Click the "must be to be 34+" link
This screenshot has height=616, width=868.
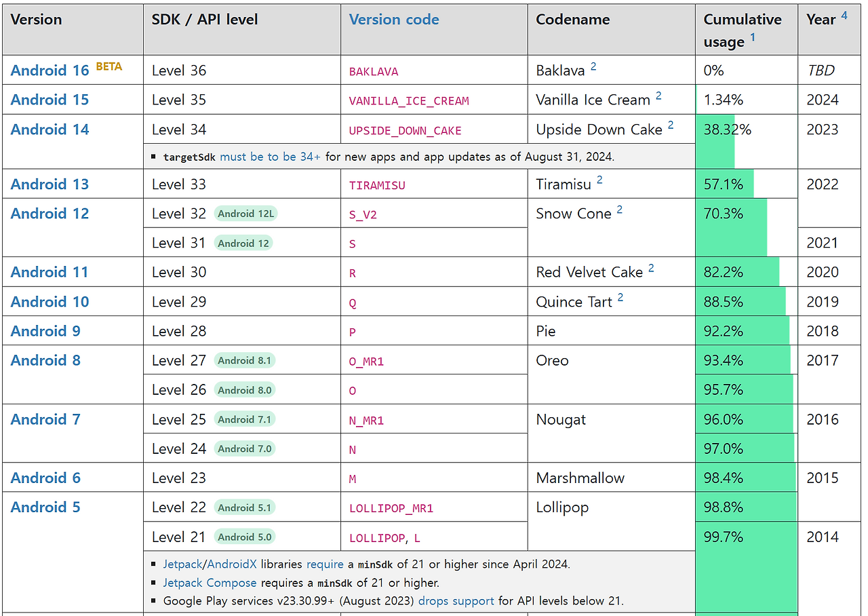270,157
